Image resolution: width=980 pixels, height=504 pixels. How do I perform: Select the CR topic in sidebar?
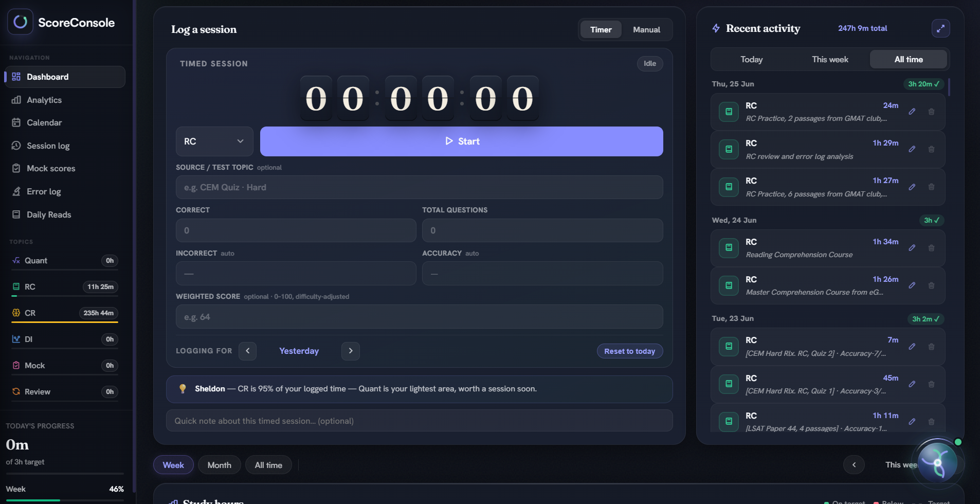(65, 313)
